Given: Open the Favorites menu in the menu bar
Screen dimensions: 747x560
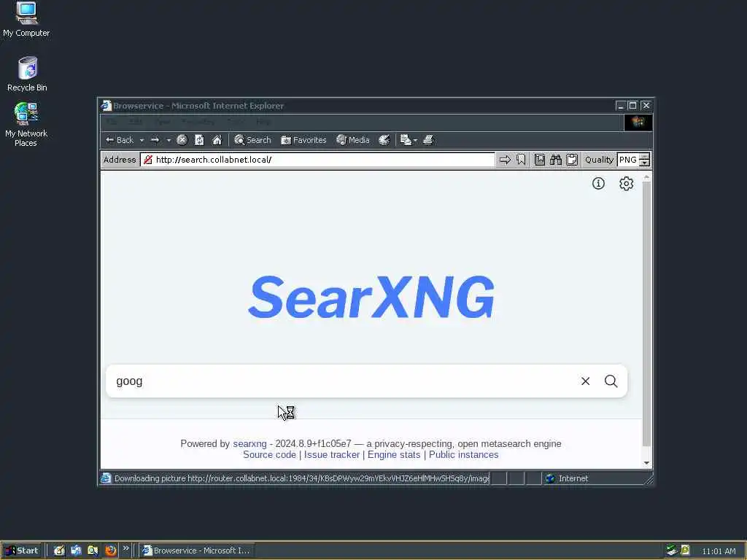Looking at the screenshot, I should click(x=198, y=122).
